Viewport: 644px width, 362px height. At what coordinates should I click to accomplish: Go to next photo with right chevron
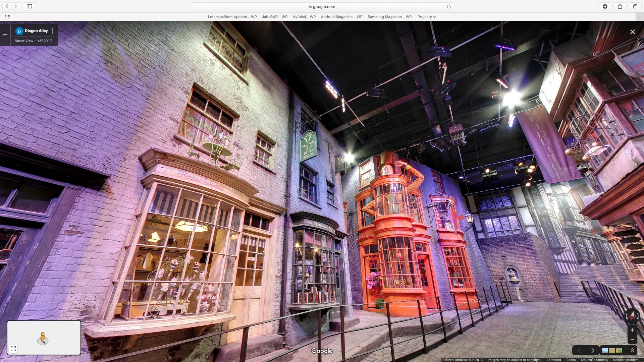tap(593, 351)
